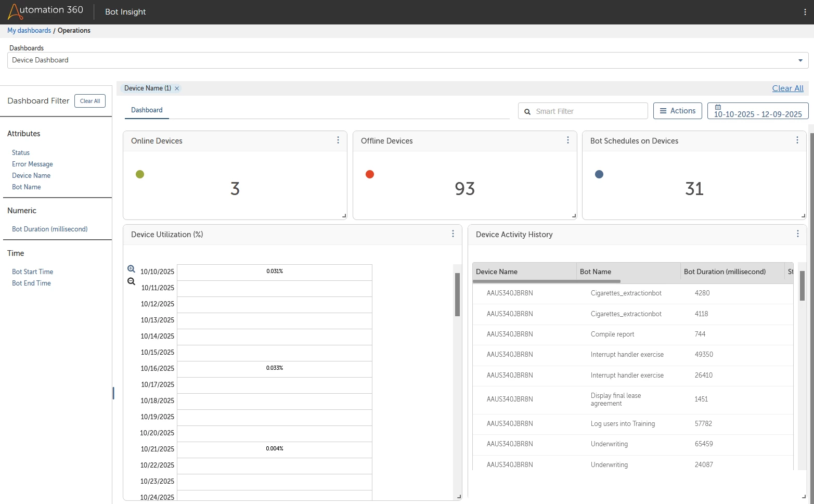Click the filter panel collapse handle
Viewport: 814px width, 504px height.
113,393
